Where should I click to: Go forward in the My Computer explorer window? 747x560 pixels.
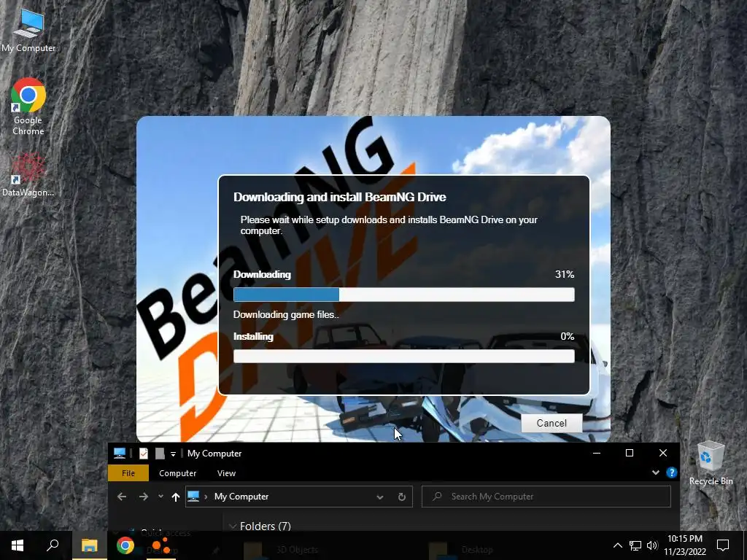(x=144, y=497)
